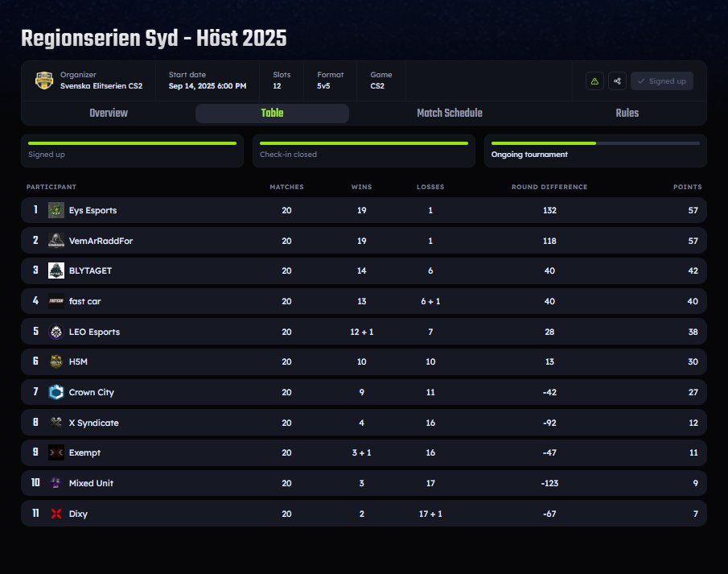Viewport: 728px width, 574px height.
Task: Click BLYTAGET wins value 14
Action: [x=361, y=270]
